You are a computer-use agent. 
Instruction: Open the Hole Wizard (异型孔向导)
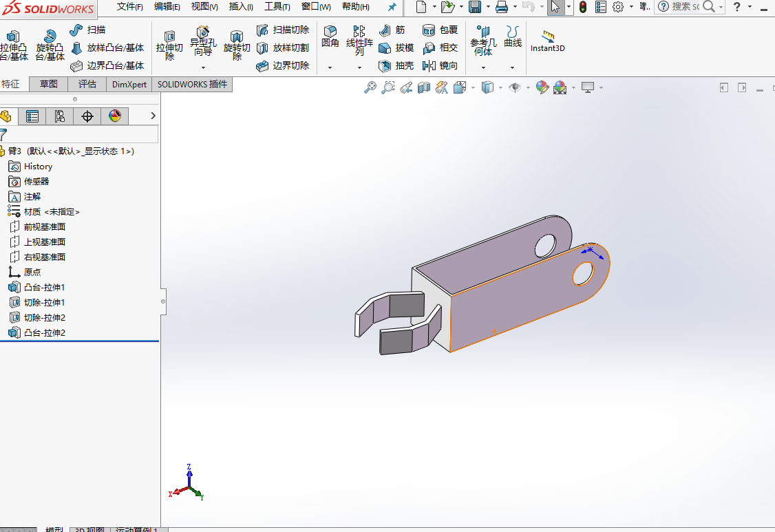pos(202,41)
